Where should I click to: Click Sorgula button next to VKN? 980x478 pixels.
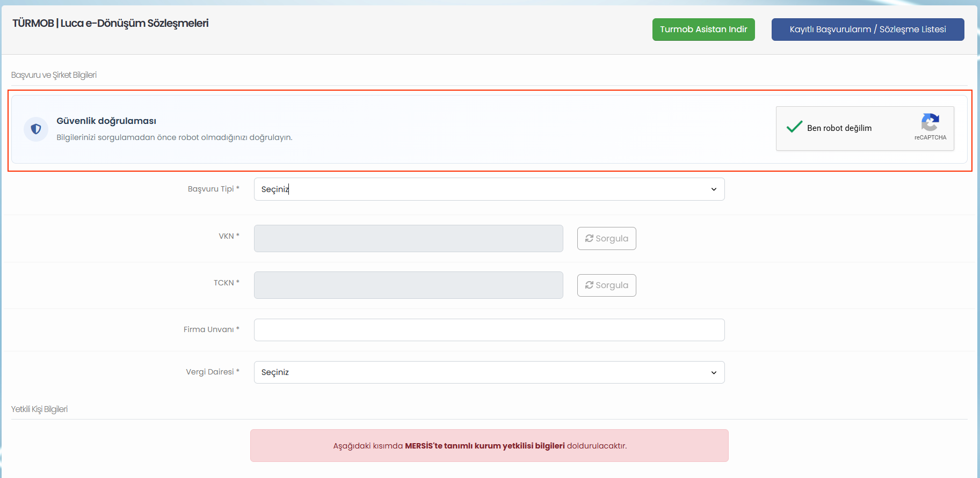click(x=607, y=239)
